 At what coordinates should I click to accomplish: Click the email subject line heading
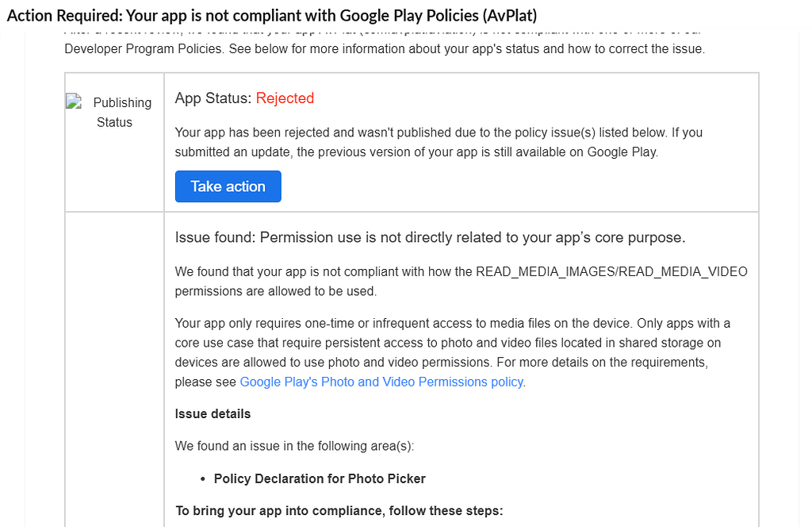click(x=272, y=16)
